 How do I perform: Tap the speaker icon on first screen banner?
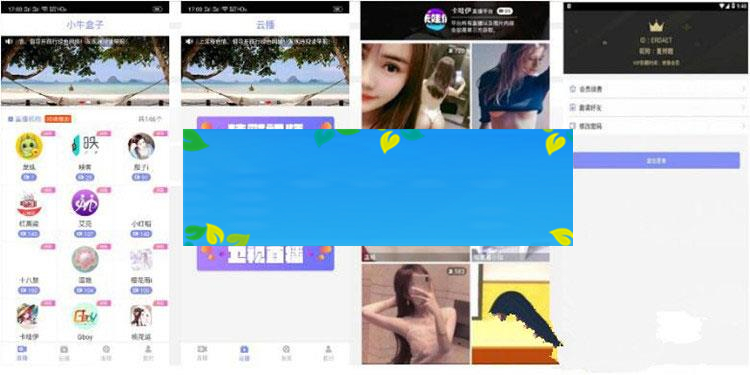pyautogui.click(x=9, y=42)
